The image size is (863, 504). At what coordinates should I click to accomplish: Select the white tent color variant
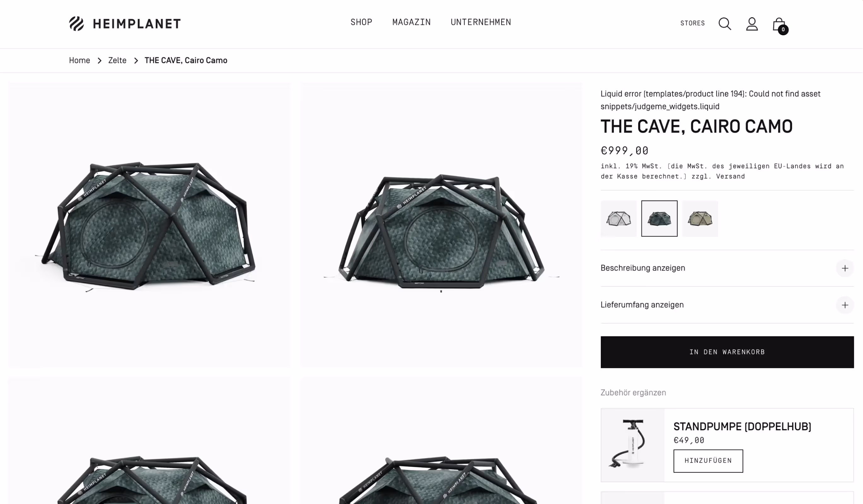(618, 219)
